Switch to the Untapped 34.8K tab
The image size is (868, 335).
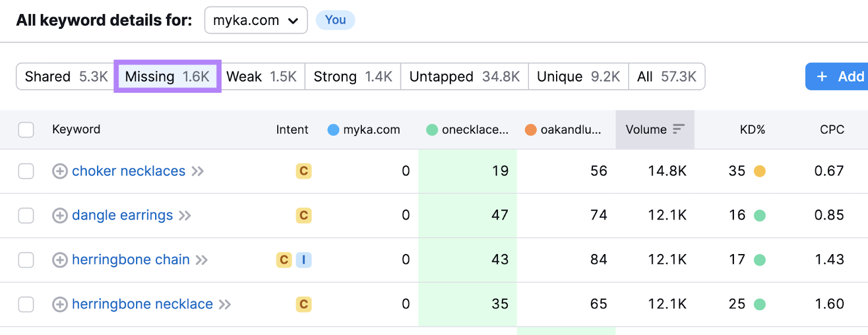464,77
